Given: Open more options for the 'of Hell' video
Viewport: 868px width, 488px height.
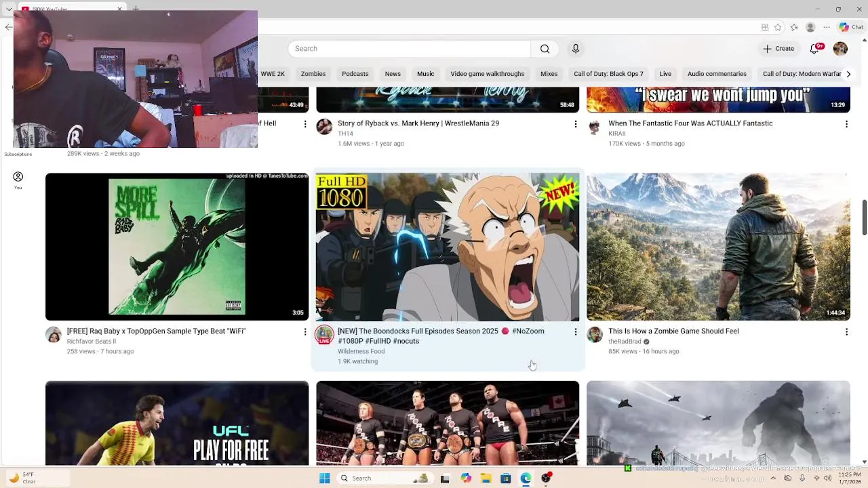Looking at the screenshot, I should (305, 124).
